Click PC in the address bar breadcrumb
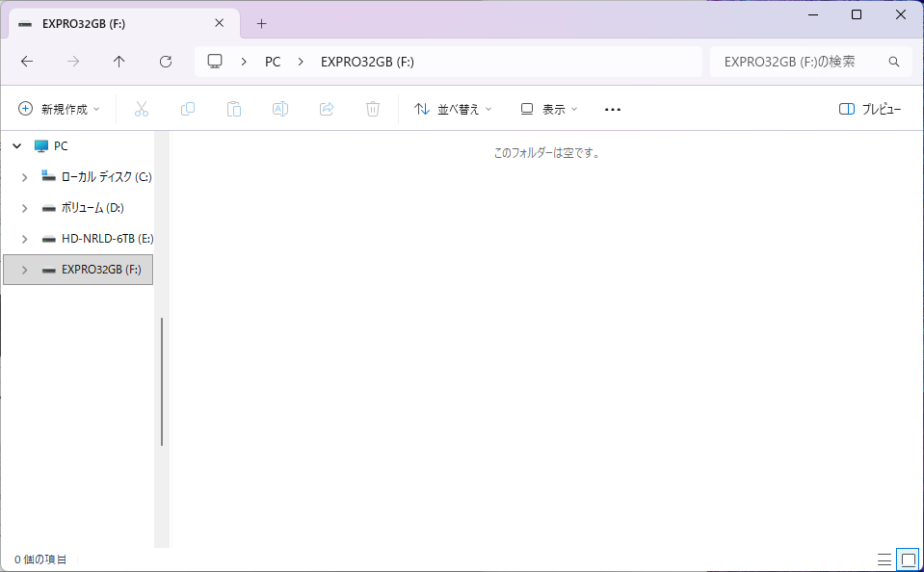Image resolution: width=924 pixels, height=572 pixels. click(273, 62)
